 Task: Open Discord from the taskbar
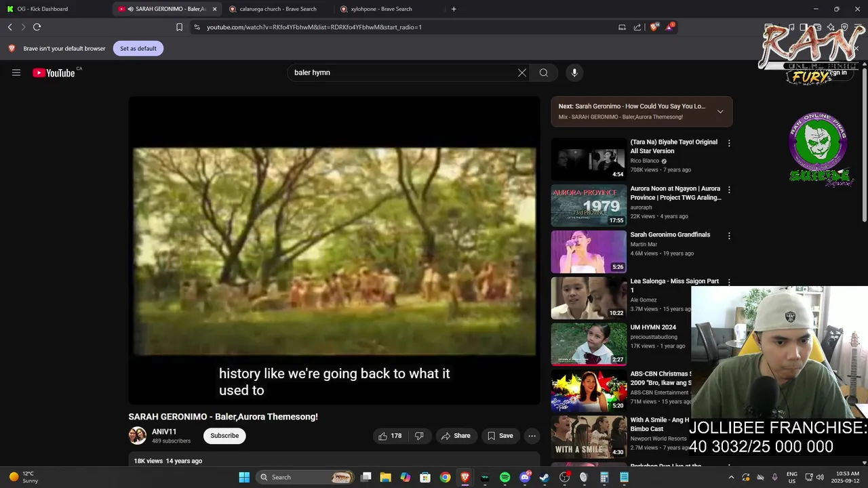coord(525,477)
